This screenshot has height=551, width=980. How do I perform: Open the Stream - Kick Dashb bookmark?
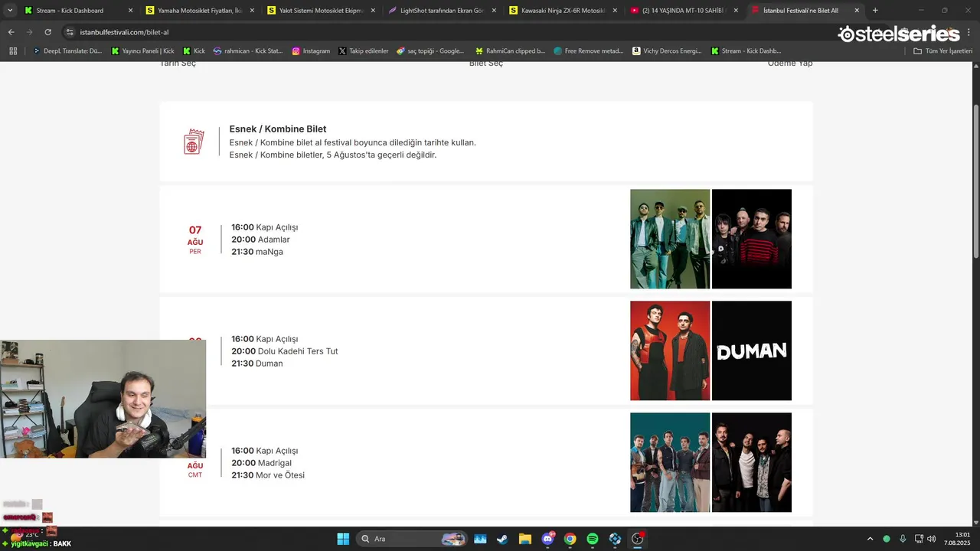pos(746,51)
